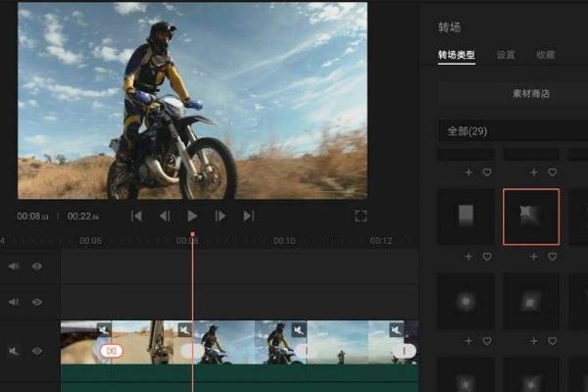The height and width of the screenshot is (392, 588).
Task: Add the circular iris transition via plus
Action: point(468,341)
